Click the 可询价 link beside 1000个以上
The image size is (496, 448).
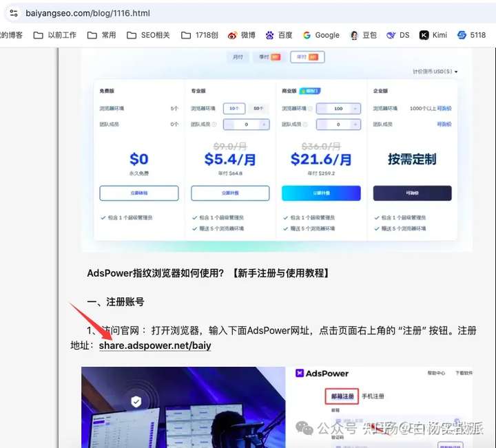(x=444, y=108)
